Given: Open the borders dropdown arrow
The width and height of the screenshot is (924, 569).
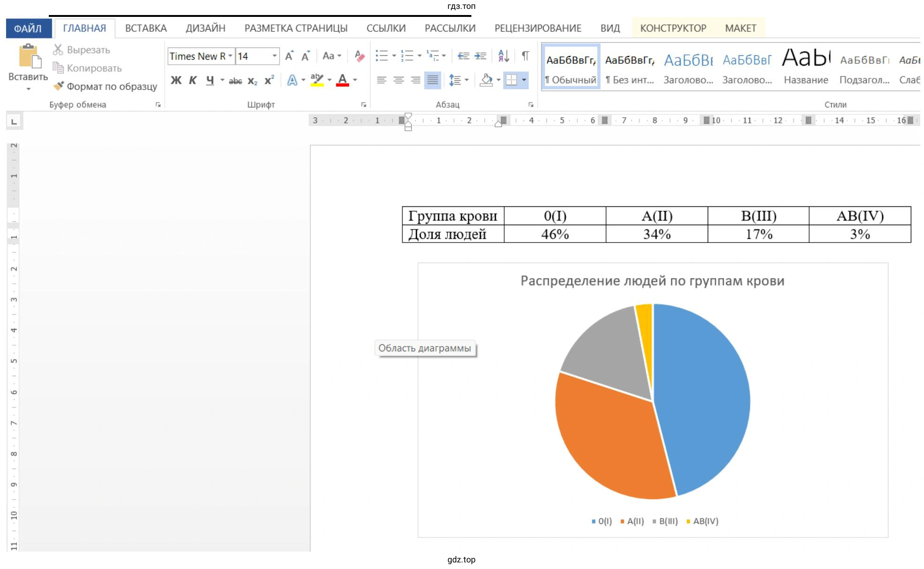Looking at the screenshot, I should click(x=524, y=80).
